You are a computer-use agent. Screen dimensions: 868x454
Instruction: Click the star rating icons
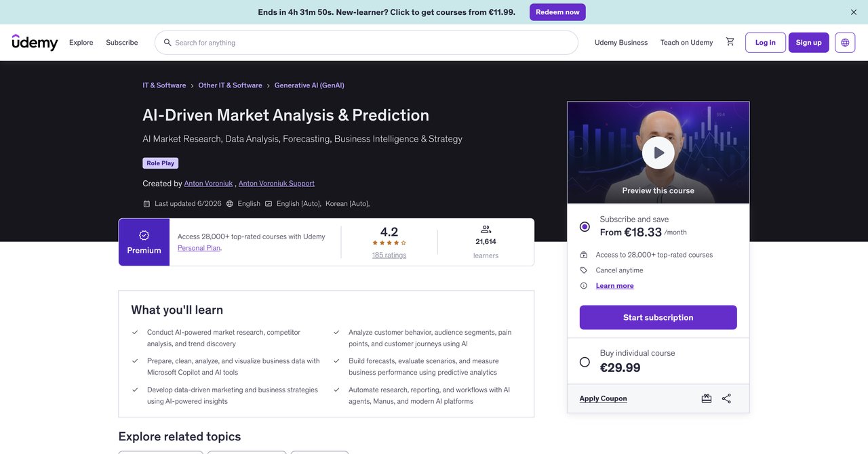[x=389, y=243]
